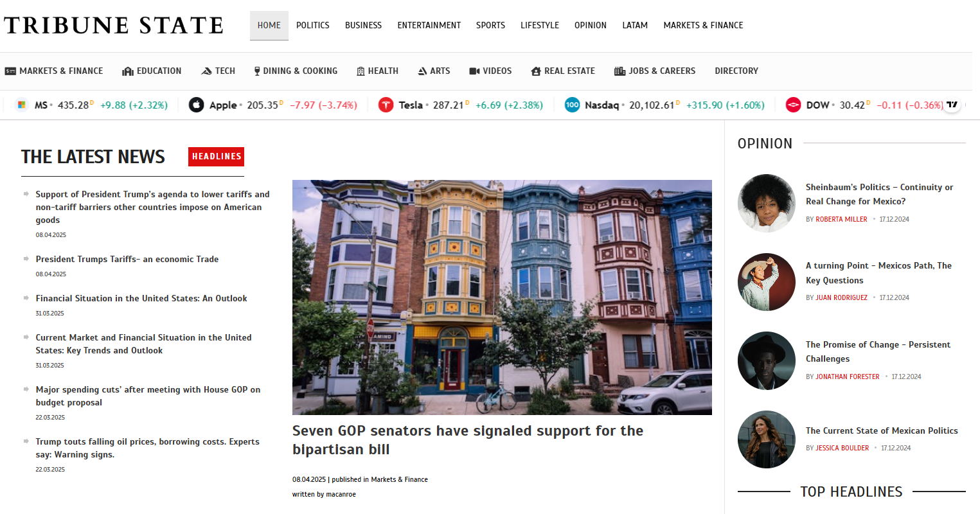
Task: Click the TRIBUNE STATE masthead logo
Action: (113, 24)
